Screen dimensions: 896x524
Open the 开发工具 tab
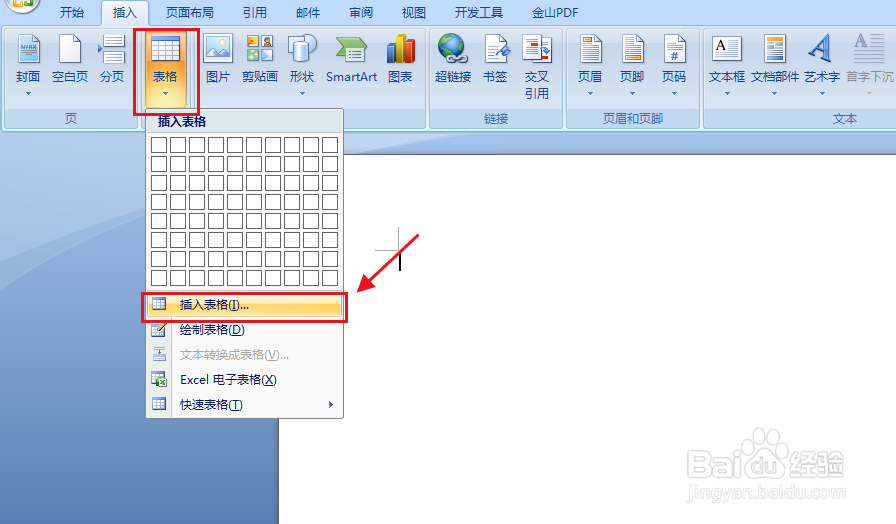(x=479, y=12)
